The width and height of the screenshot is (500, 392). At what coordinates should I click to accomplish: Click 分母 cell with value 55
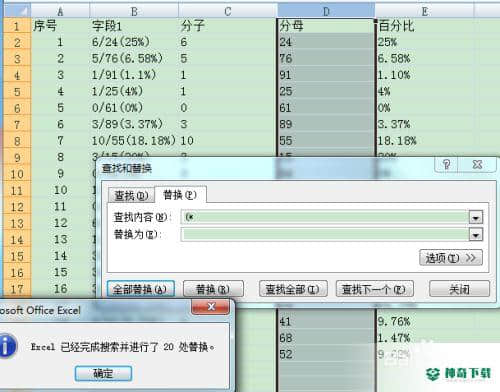326,141
